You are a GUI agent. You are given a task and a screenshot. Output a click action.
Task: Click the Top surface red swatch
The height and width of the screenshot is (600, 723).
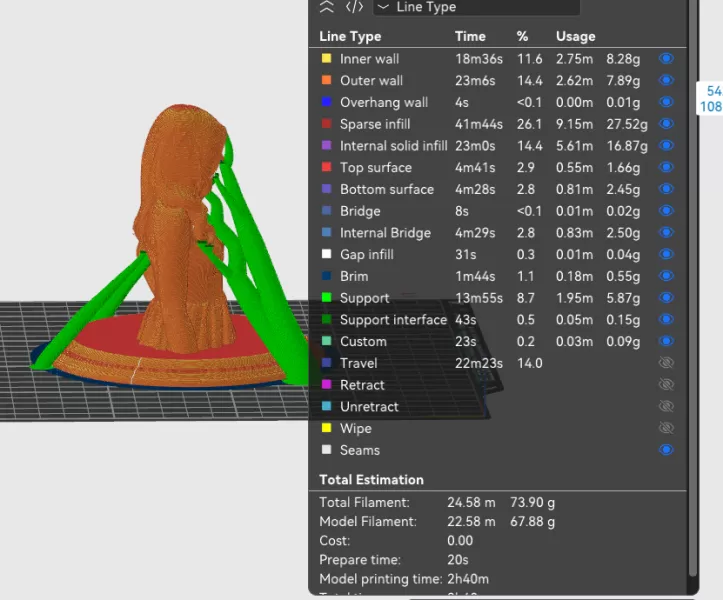[x=326, y=167]
